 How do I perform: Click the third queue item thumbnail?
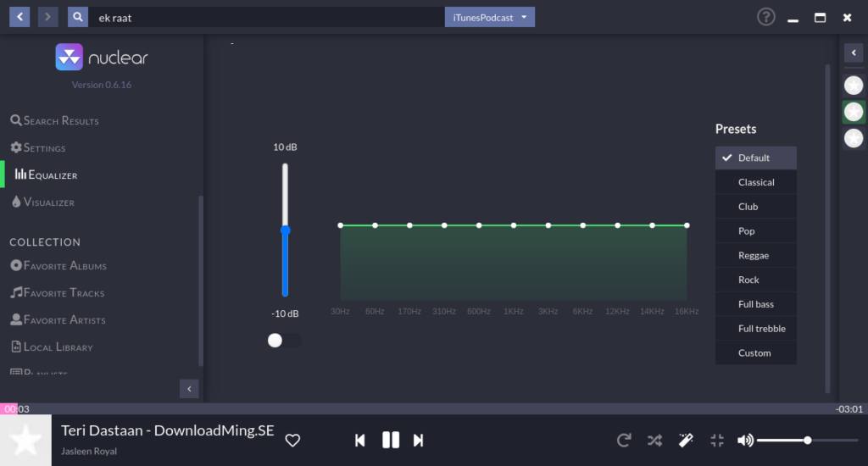coord(854,138)
